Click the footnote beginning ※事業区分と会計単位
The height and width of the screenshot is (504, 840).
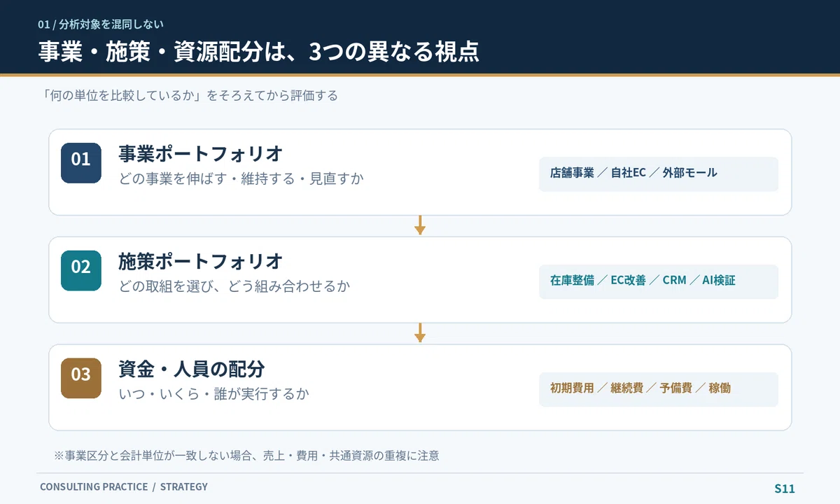pyautogui.click(x=246, y=456)
